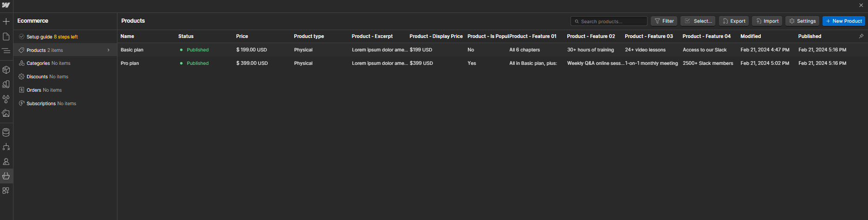Image resolution: width=868 pixels, height=220 pixels.
Task: Open the CMS database icon
Action: pyautogui.click(x=6, y=132)
